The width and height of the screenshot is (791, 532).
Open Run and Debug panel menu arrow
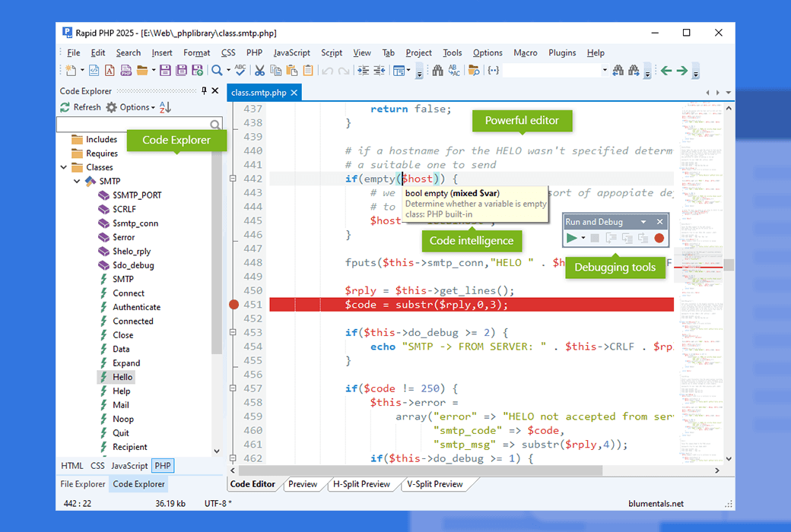pos(643,222)
